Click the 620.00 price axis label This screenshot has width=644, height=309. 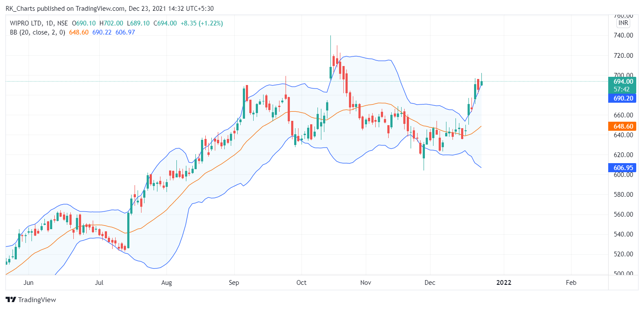pyautogui.click(x=623, y=154)
